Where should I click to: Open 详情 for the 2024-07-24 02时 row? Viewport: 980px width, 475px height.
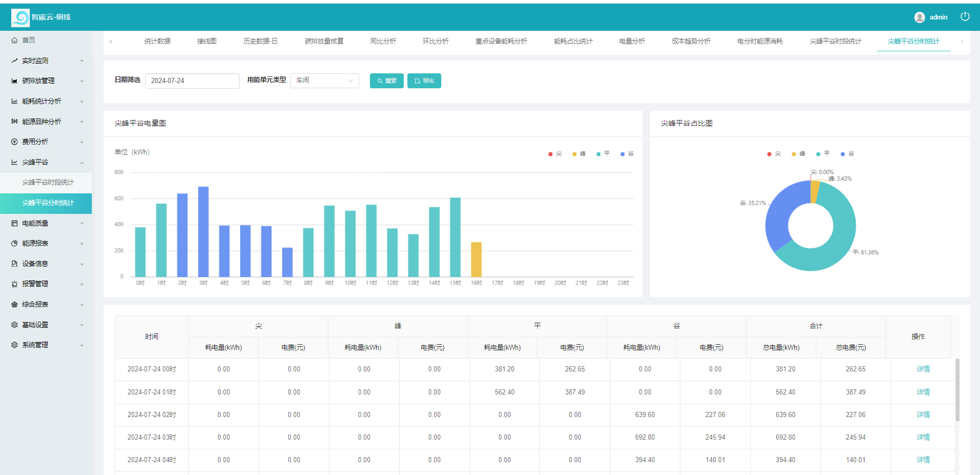tap(923, 414)
